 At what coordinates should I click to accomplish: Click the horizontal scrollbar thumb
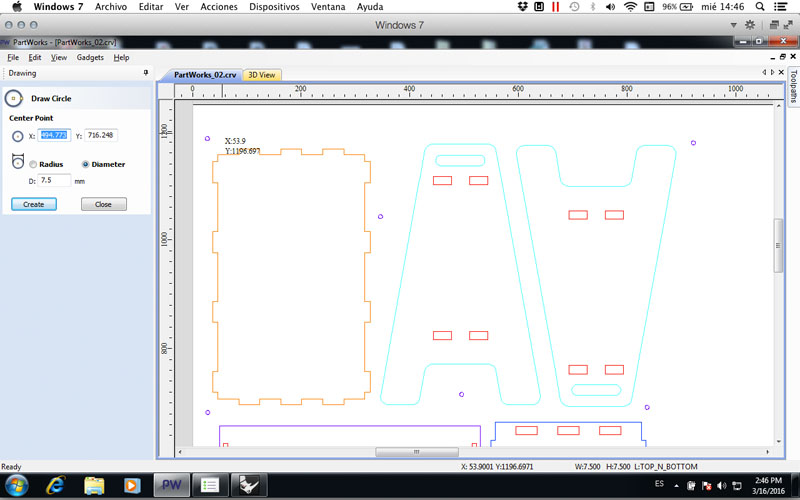coord(417,452)
